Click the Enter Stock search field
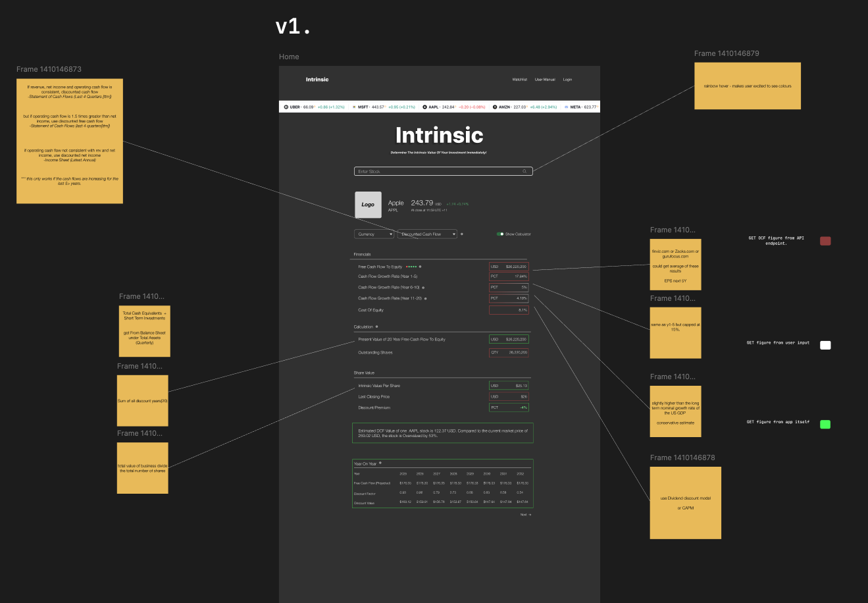868x603 pixels. point(438,171)
